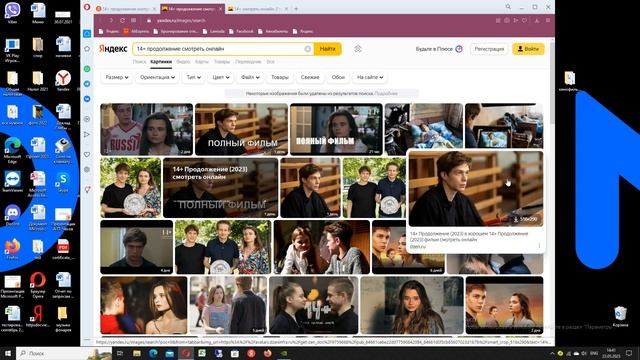640x360 pixels.
Task: Toggle the Товары filter
Action: pyautogui.click(x=280, y=77)
